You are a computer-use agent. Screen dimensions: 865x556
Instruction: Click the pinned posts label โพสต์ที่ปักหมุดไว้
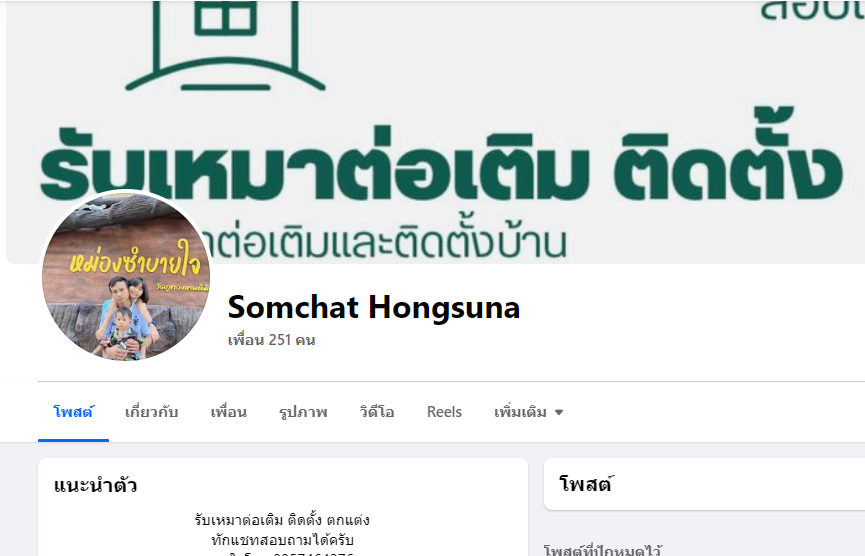click(602, 550)
